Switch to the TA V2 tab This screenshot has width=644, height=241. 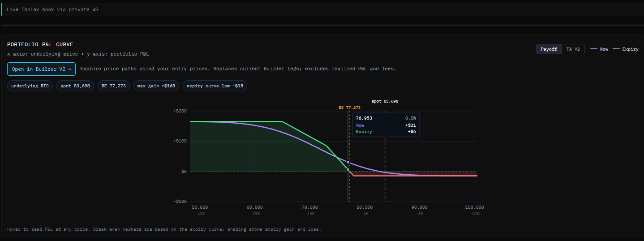(573, 49)
